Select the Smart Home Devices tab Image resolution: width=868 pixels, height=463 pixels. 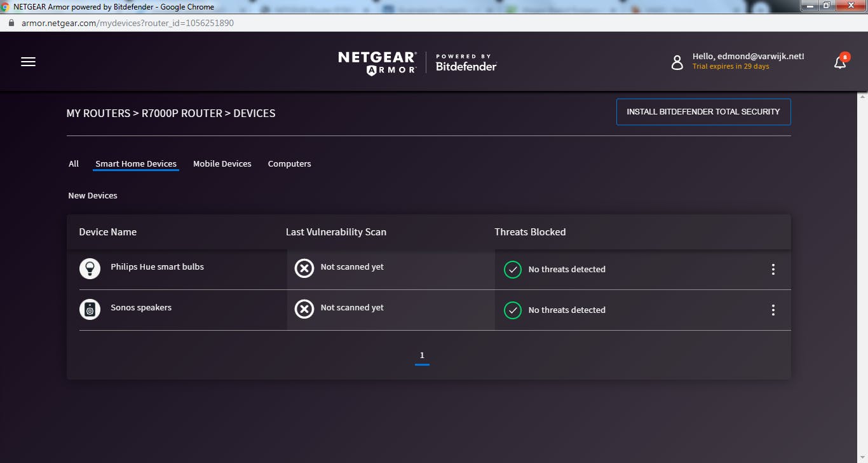[x=136, y=164]
